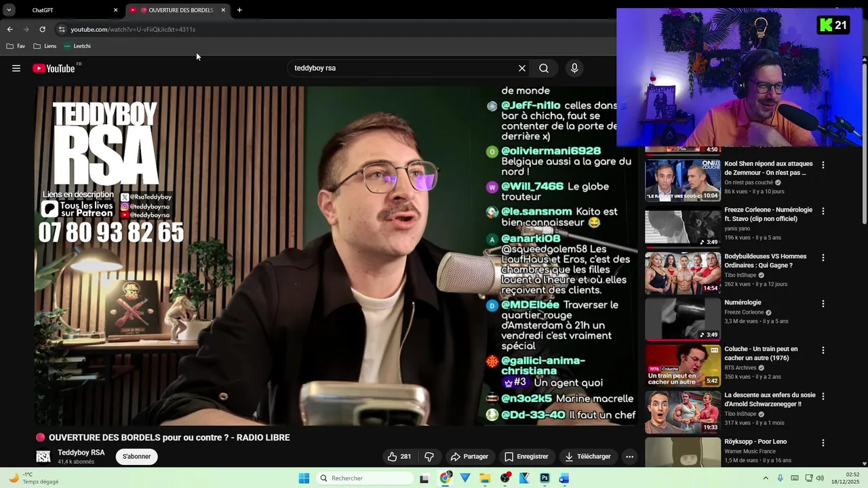This screenshot has height=488, width=868.
Task: Go to the YouTube home logo
Action: point(54,68)
